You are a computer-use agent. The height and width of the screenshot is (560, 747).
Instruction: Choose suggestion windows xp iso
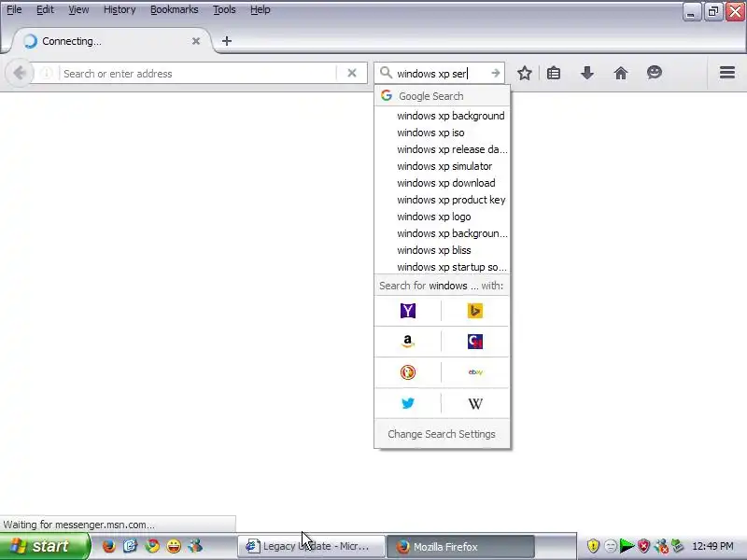tap(442, 133)
